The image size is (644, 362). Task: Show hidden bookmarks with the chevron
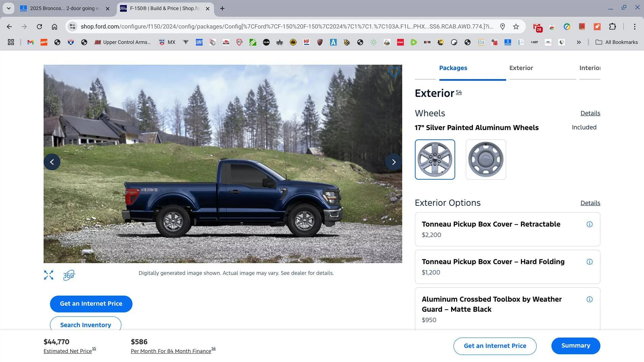[579, 42]
